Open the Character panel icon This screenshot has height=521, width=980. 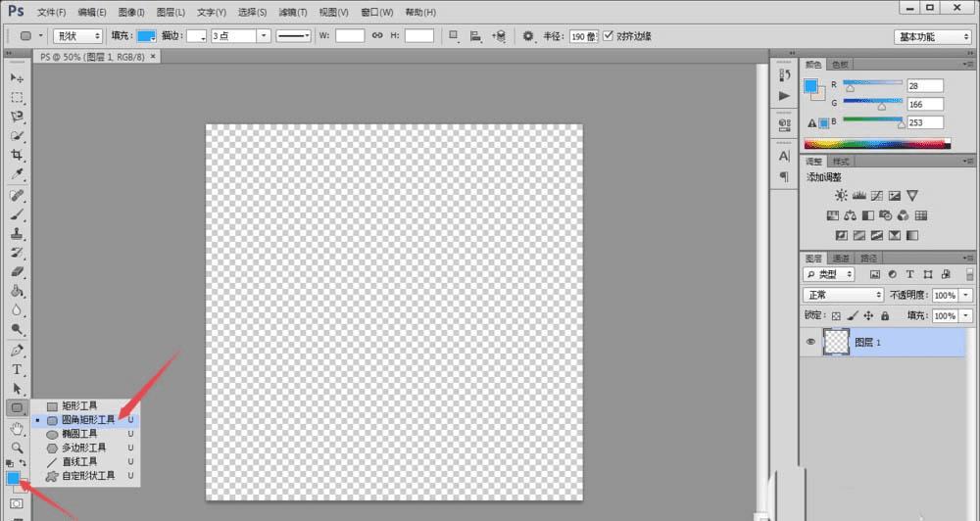click(784, 156)
